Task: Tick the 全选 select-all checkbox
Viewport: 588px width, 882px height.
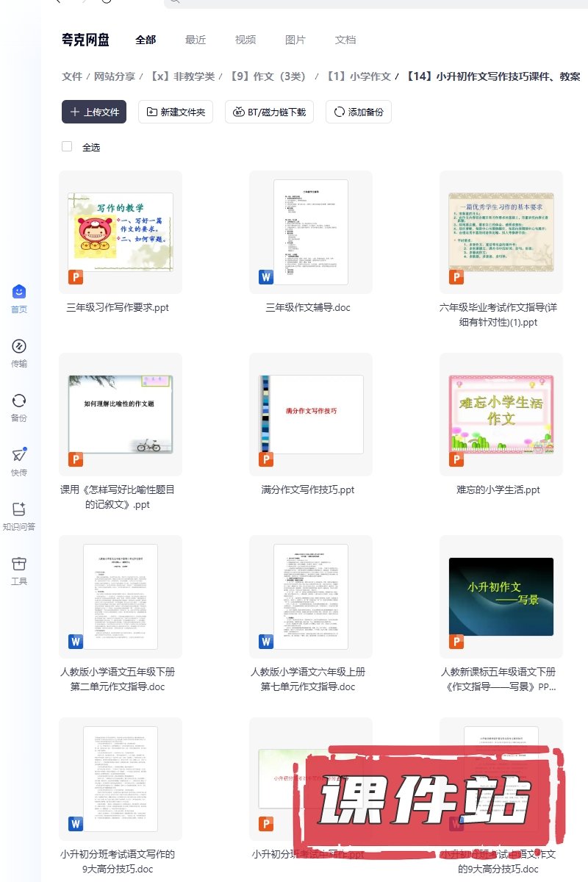Action: [67, 147]
